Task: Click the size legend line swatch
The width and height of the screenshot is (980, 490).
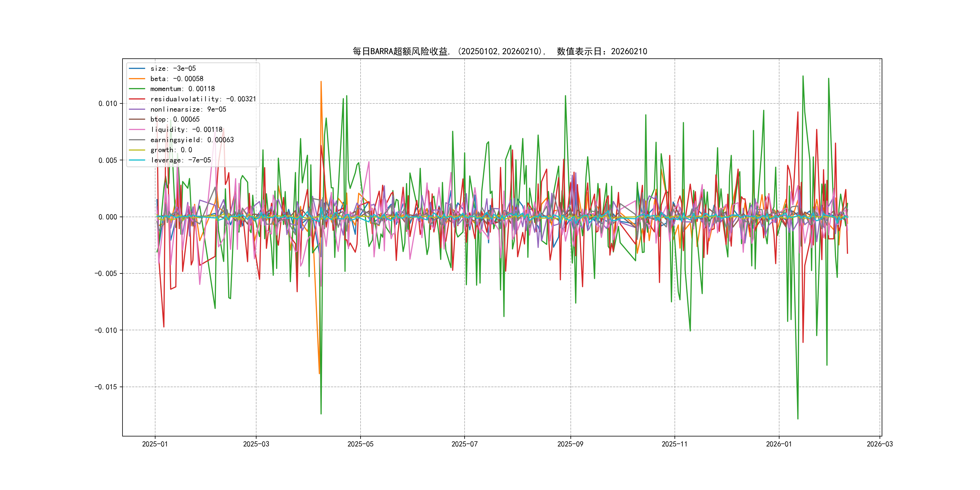Action: point(137,68)
